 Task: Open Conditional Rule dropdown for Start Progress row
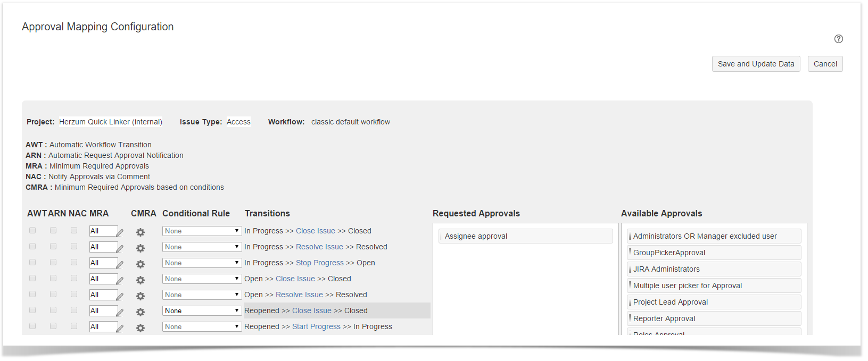[202, 326]
